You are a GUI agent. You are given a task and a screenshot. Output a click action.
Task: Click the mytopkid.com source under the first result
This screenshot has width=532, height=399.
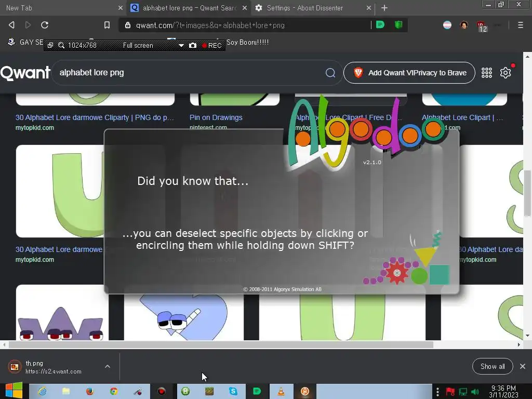click(x=35, y=128)
